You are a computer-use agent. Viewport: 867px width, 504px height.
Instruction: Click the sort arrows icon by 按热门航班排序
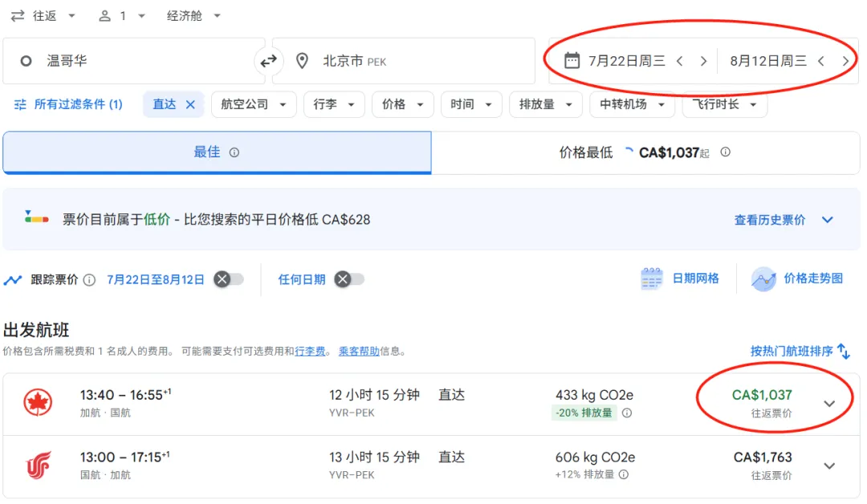click(x=844, y=351)
